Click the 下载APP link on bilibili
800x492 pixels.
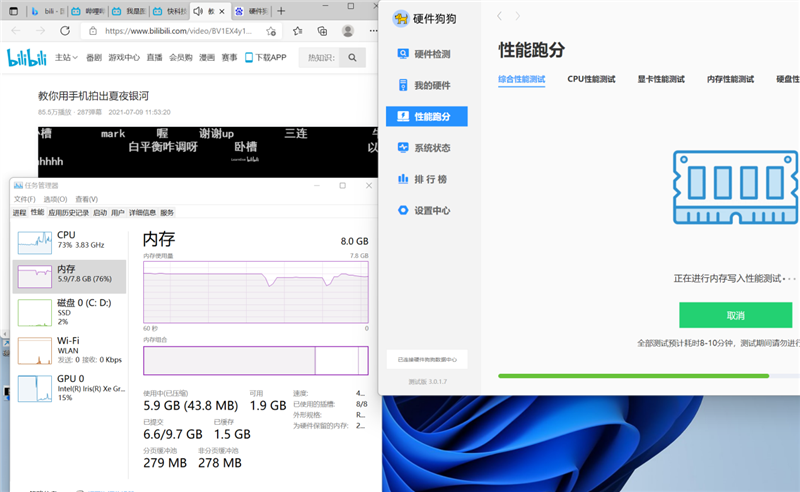[266, 58]
